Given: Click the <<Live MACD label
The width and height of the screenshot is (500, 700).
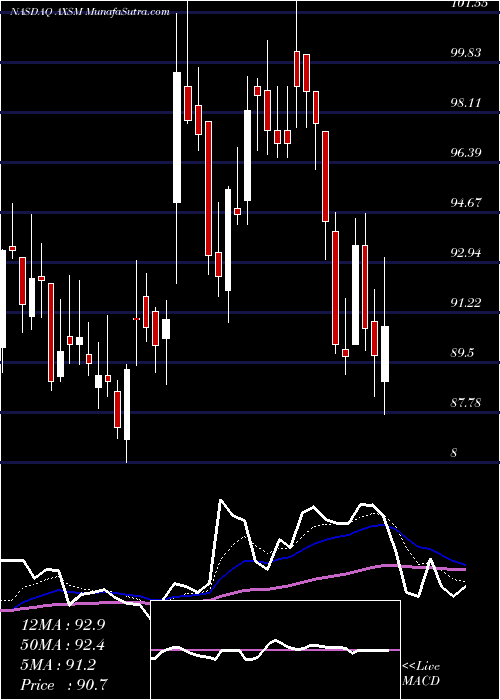Looking at the screenshot, I should click(421, 674).
